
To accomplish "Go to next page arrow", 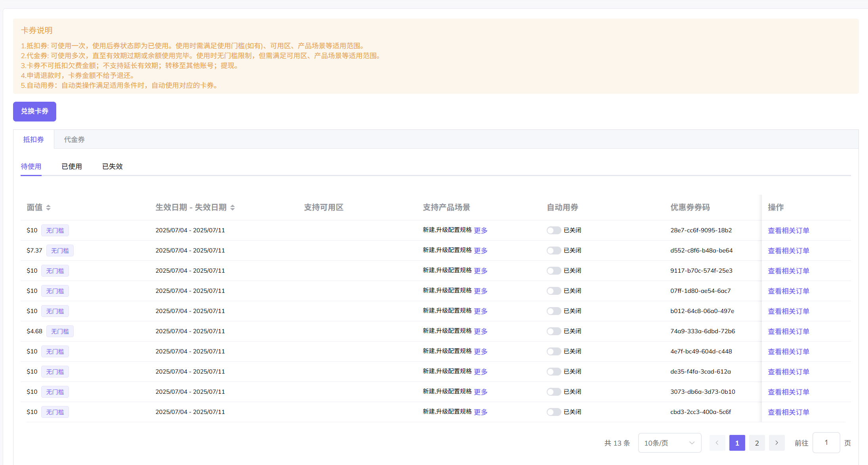I will pyautogui.click(x=776, y=443).
